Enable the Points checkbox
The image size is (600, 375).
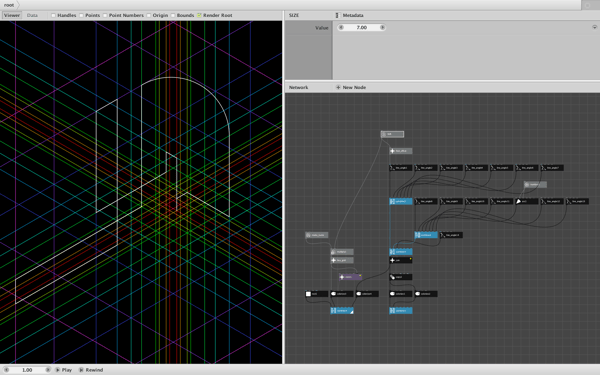(x=82, y=15)
